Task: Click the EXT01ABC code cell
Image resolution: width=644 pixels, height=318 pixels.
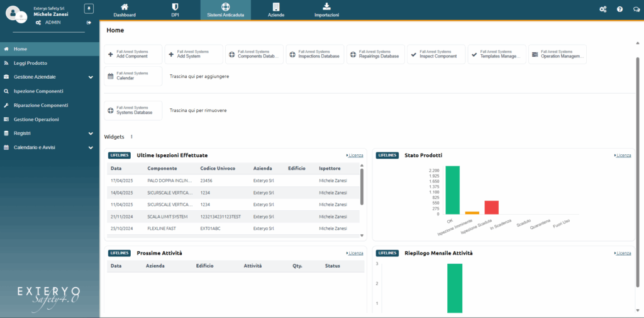Action: tap(210, 229)
